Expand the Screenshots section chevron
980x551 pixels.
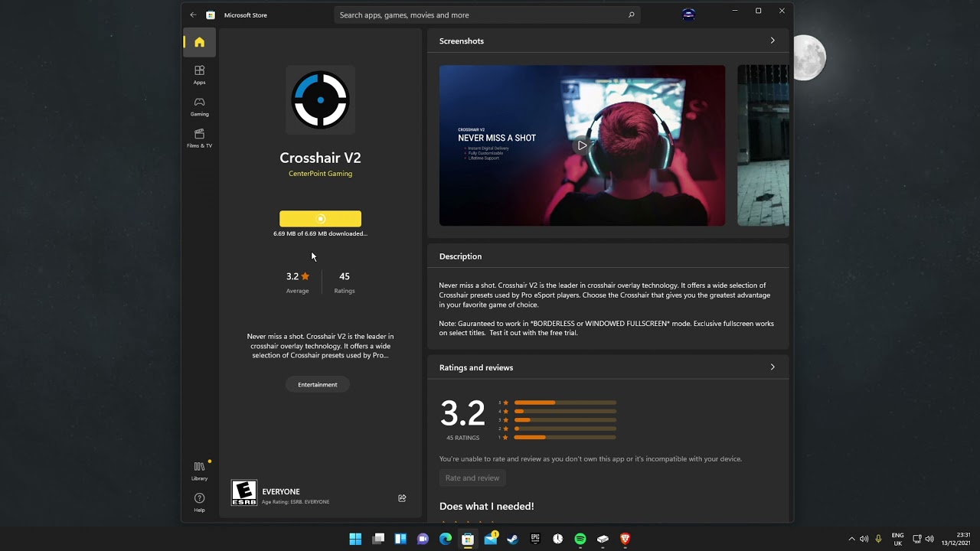coord(773,41)
